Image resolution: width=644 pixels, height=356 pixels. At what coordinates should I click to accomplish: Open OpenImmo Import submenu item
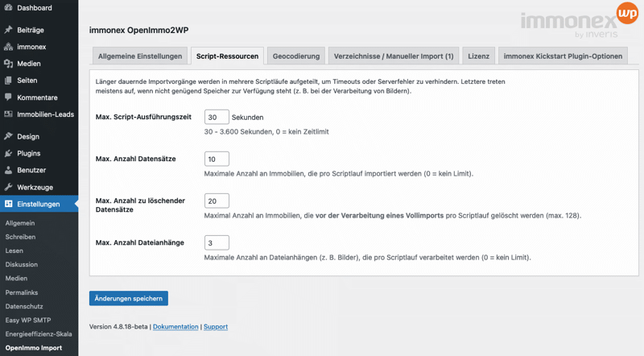[34, 348]
